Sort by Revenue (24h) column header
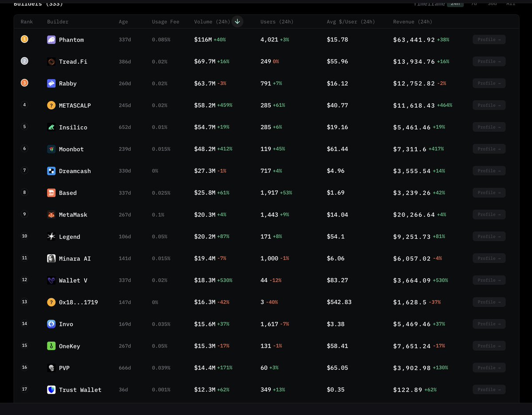 tap(412, 22)
